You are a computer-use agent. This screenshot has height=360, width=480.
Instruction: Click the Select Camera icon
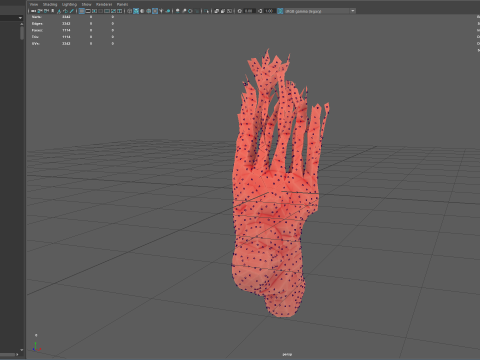pos(34,11)
